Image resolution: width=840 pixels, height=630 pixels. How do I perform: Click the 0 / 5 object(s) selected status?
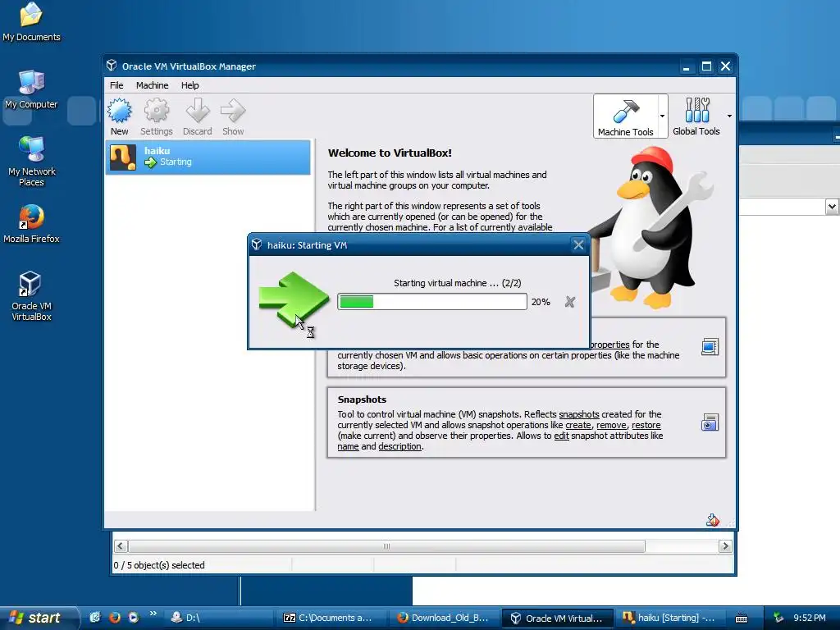point(159,565)
